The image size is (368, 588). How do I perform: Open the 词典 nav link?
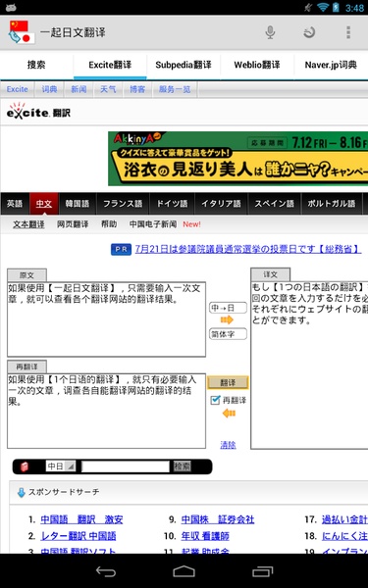coord(49,89)
